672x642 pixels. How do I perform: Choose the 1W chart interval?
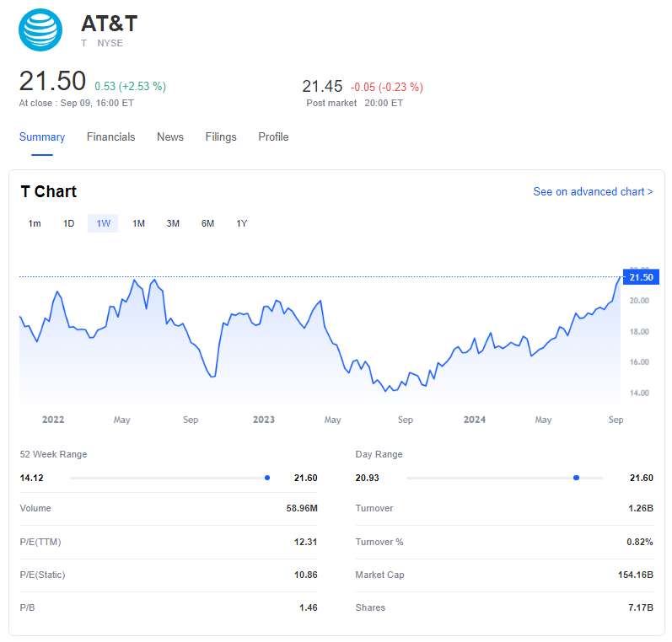point(104,223)
